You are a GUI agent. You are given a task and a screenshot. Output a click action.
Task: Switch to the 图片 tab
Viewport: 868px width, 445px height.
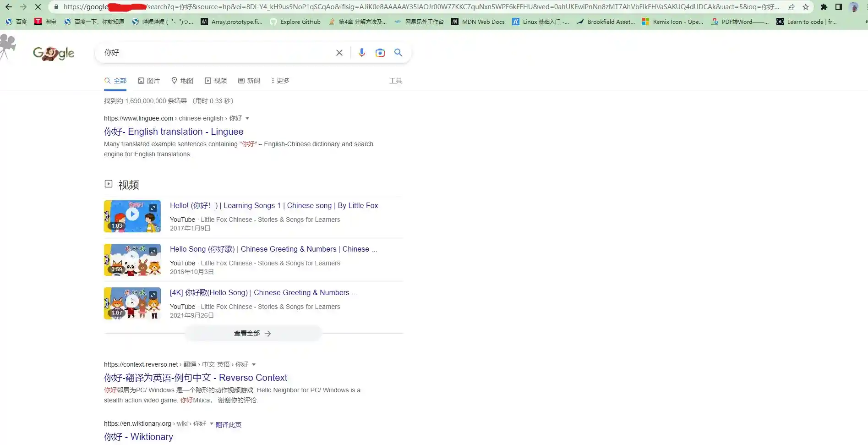click(x=149, y=81)
